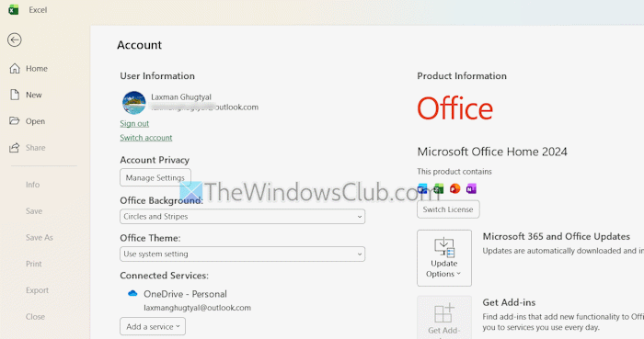Image resolution: width=644 pixels, height=339 pixels.
Task: Click the Get Add-ins heading text
Action: coord(509,302)
